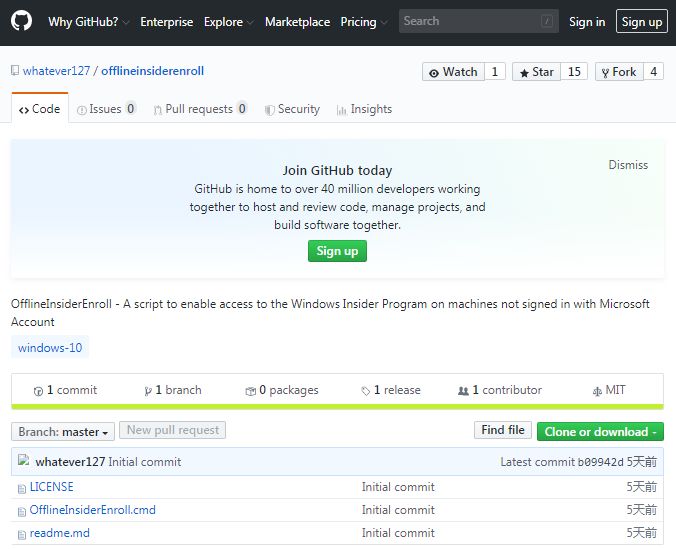Click the language bar under repository stats
676x549 pixels.
(337, 407)
